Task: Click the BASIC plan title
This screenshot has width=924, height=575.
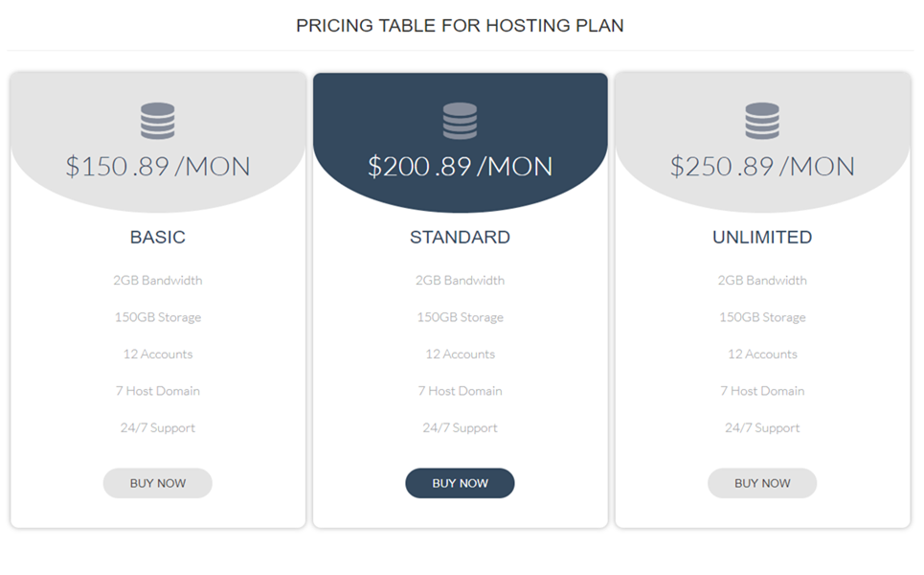Action: pos(157,237)
